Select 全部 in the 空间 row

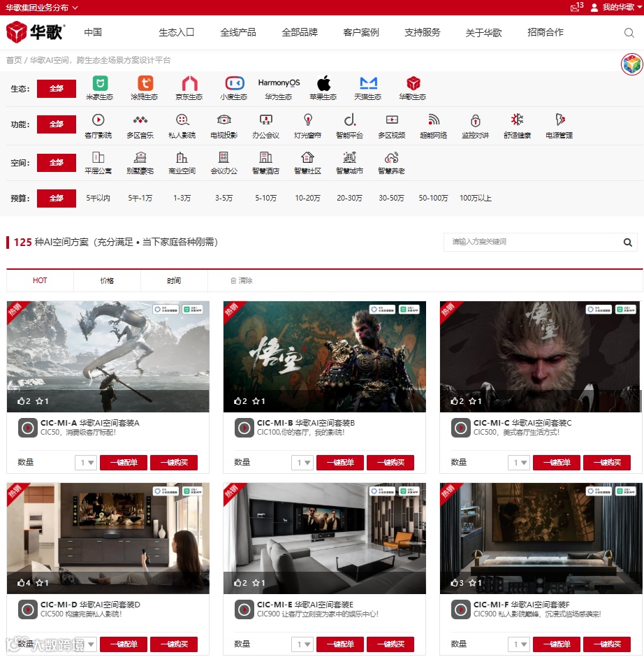tap(57, 163)
